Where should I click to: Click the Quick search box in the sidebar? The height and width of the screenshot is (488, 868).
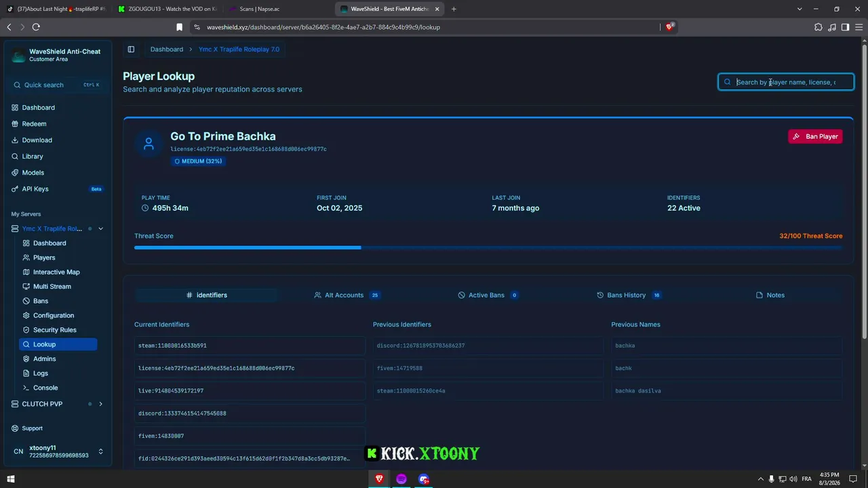click(x=57, y=85)
